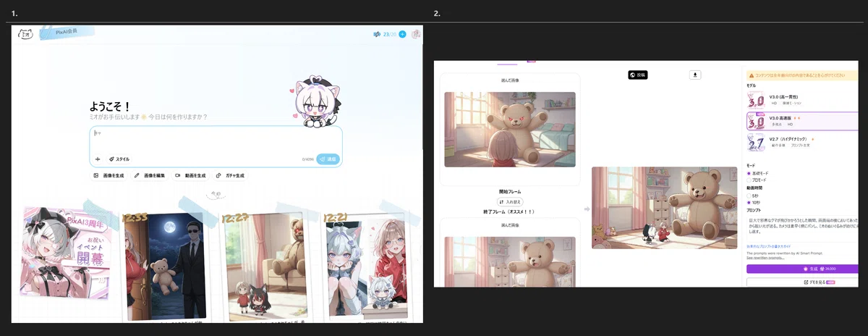Click the V2.7 model icon
868x336 pixels.
(x=755, y=143)
